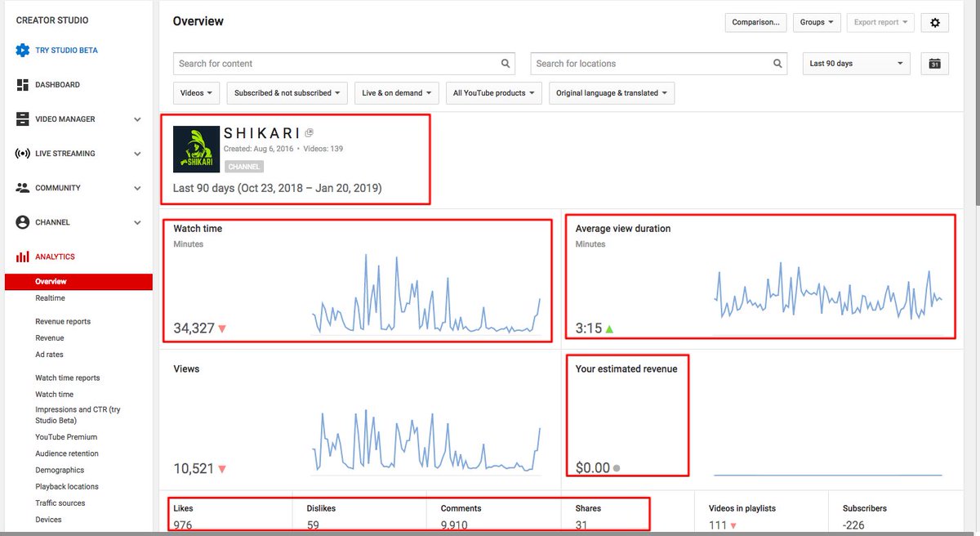Click the Export report button
The width and height of the screenshot is (980, 536).
pyautogui.click(x=881, y=23)
